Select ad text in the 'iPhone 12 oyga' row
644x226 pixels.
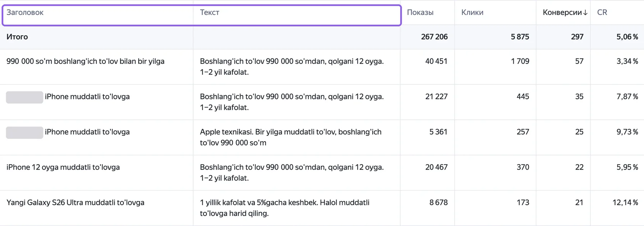[x=292, y=173]
